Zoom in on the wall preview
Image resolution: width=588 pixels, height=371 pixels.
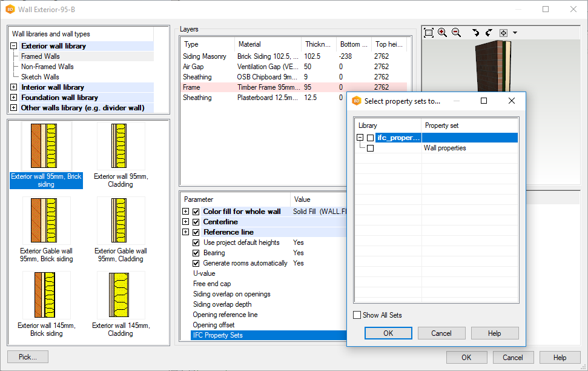point(442,33)
